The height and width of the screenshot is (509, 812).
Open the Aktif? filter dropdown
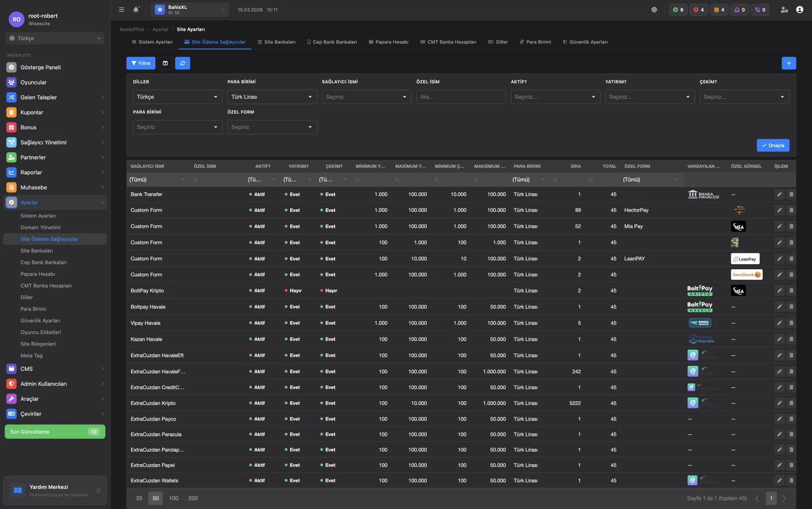[x=555, y=97]
